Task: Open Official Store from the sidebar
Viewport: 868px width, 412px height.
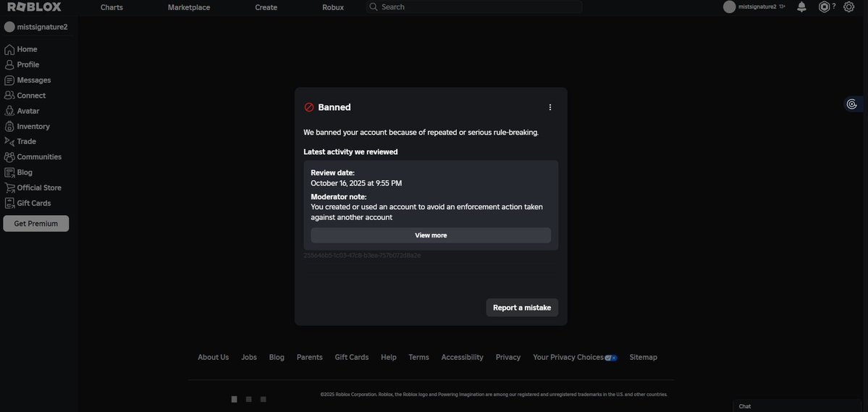Action: pyautogui.click(x=33, y=188)
